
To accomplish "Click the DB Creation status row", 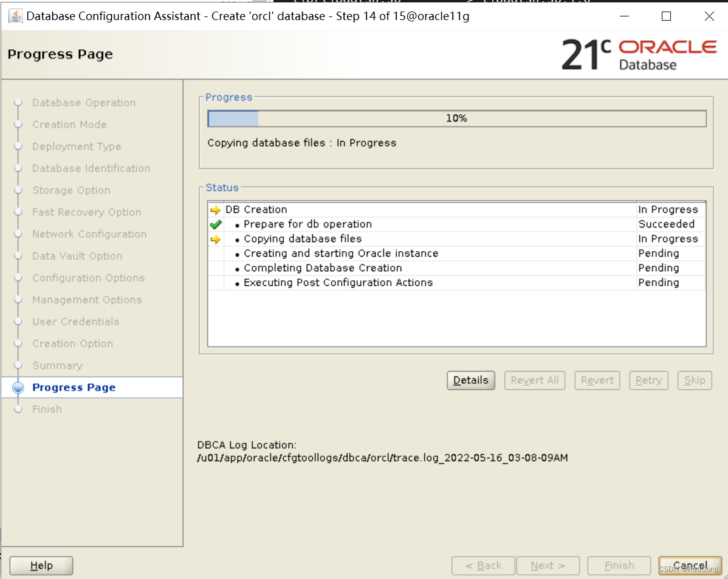I will 457,210.
